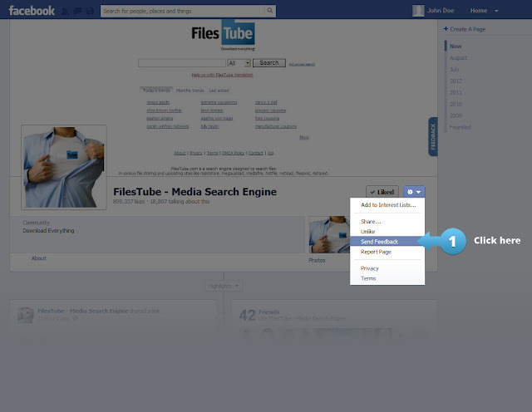Viewport: 532px width, 412px height.
Task: Open the About link under page info
Action: (x=39, y=258)
